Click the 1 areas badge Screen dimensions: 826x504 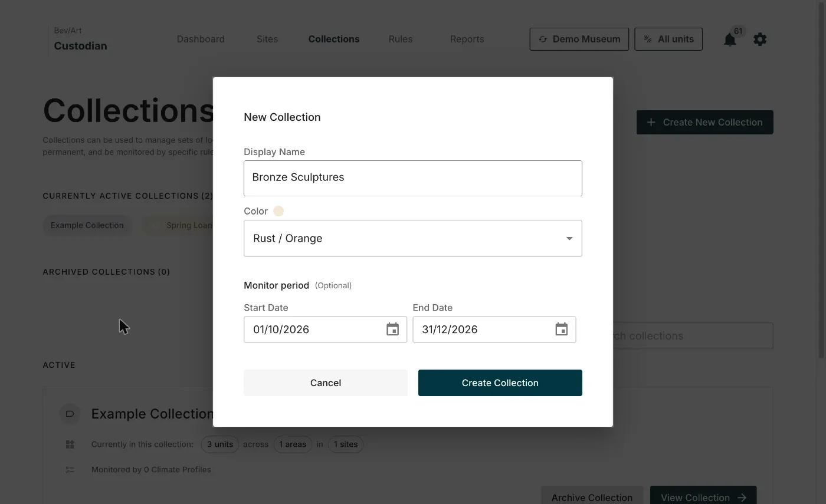click(293, 444)
